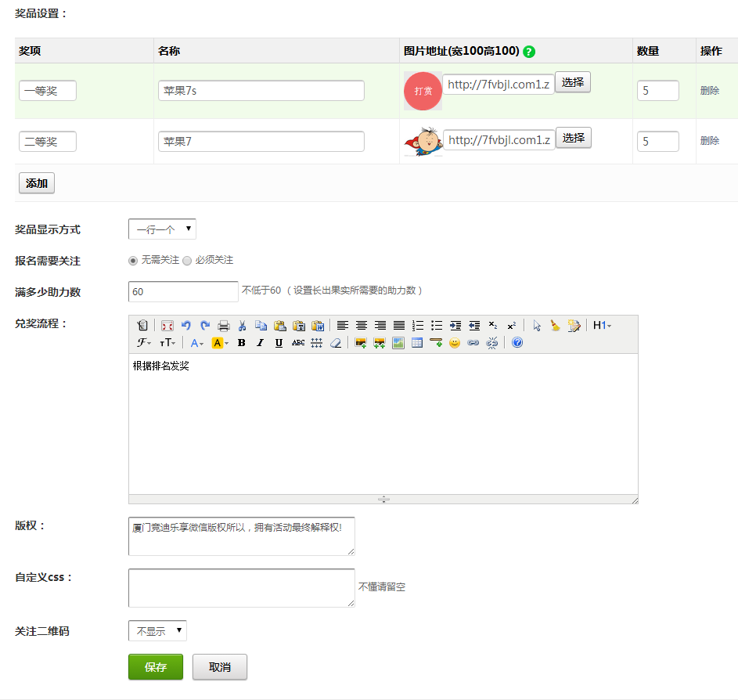Click the insert hyperlink icon
The width and height of the screenshot is (738, 700).
coord(473,343)
